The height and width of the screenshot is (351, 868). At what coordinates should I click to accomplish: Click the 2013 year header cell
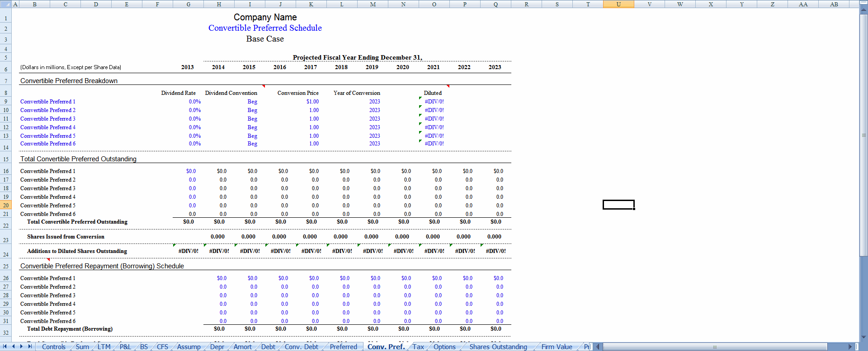[188, 67]
